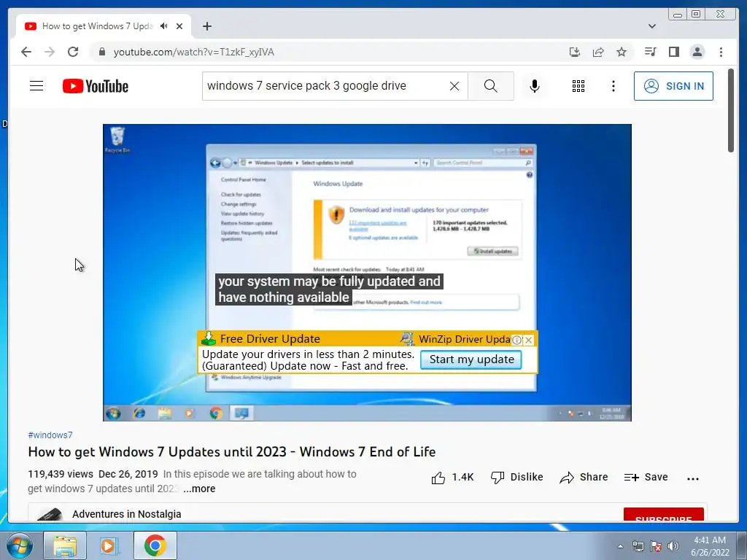The image size is (747, 560).
Task: Go to YouTube home via logo
Action: [96, 86]
